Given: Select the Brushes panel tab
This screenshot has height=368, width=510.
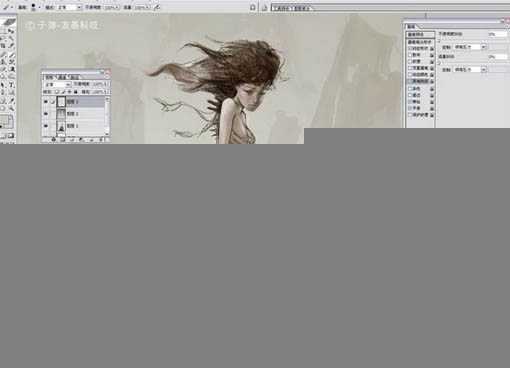Looking at the screenshot, I should (411, 26).
